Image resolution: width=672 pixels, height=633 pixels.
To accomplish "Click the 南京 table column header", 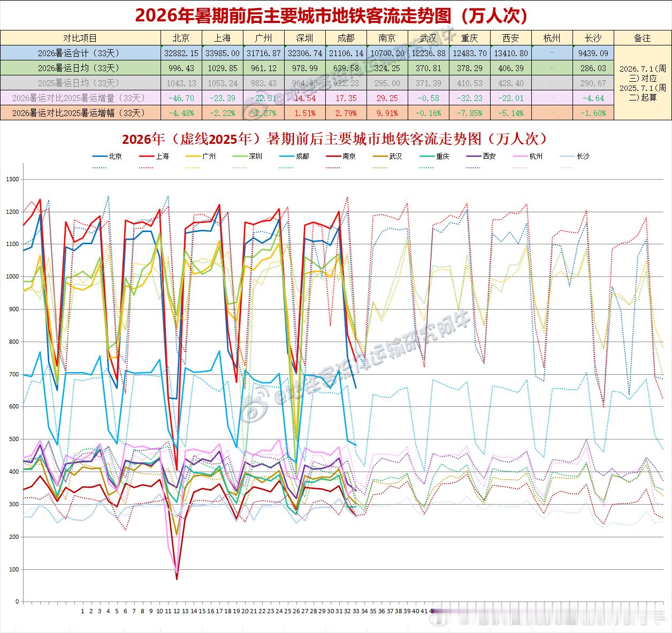I will pos(387,38).
